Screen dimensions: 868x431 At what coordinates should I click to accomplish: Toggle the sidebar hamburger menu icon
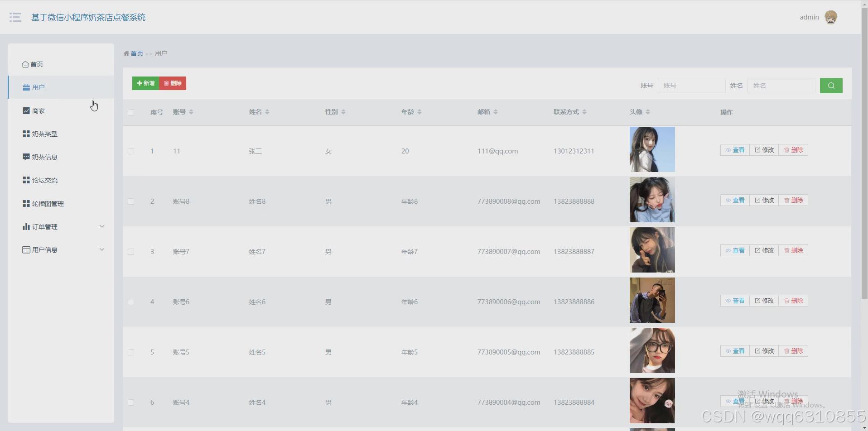coord(15,17)
